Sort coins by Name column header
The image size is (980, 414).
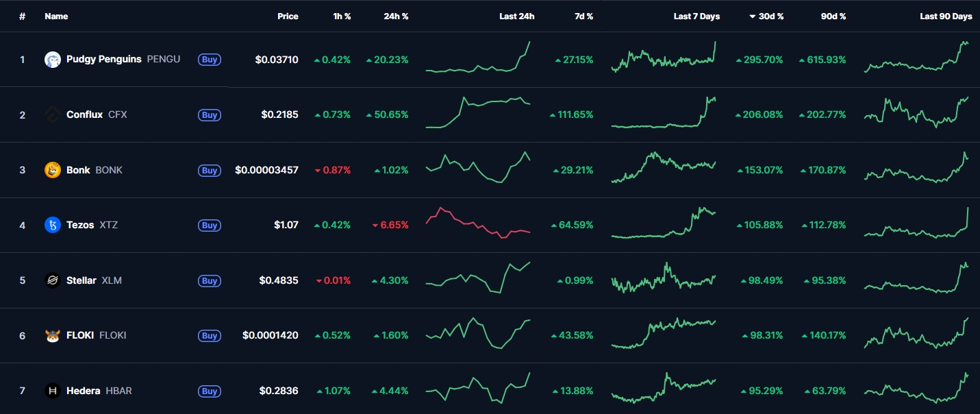pos(56,16)
